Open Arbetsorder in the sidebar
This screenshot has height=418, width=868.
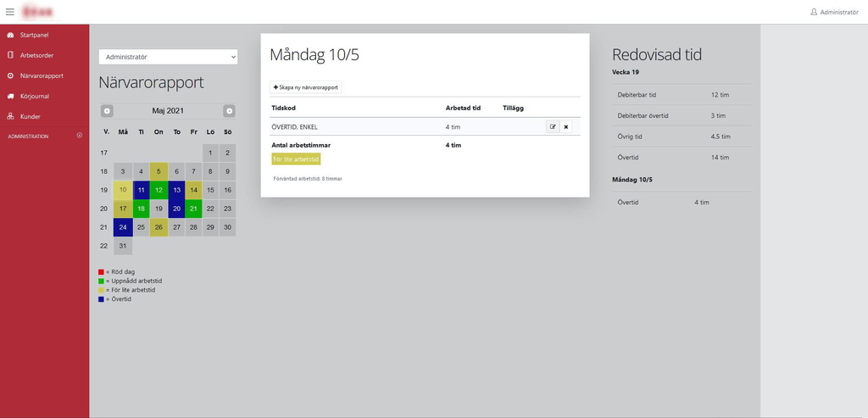(36, 55)
